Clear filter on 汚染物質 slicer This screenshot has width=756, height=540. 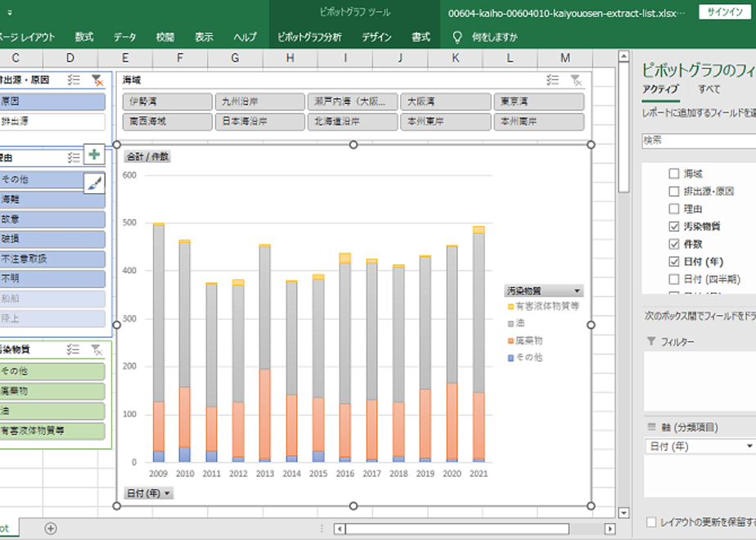click(97, 349)
